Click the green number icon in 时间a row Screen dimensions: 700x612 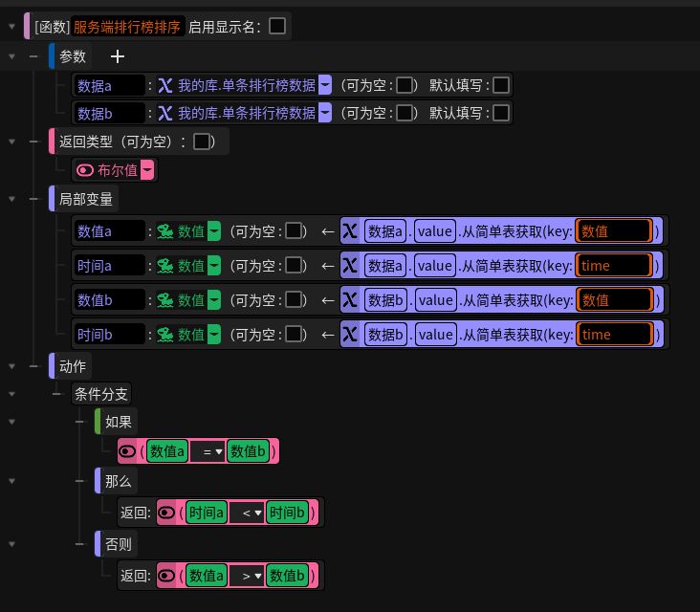[x=165, y=266]
